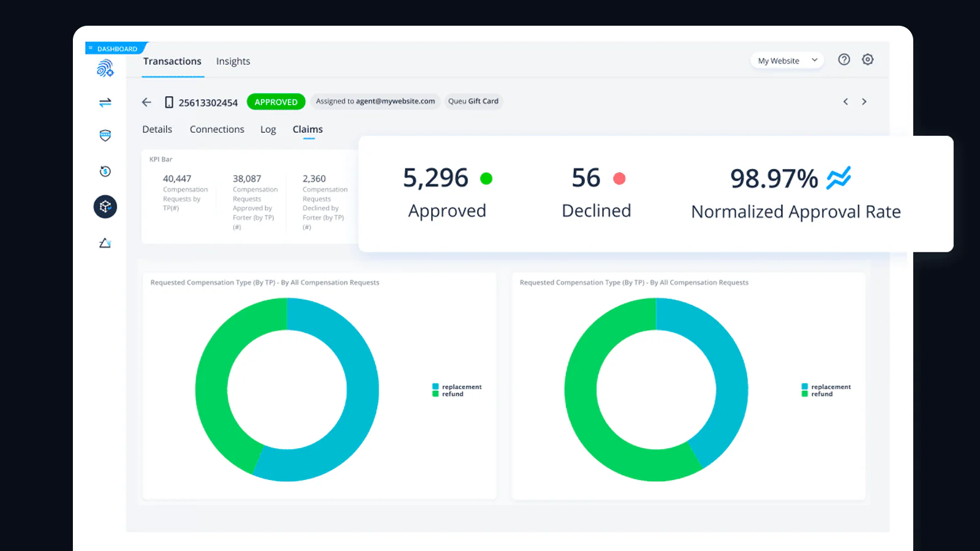Click the trend lines icon beside 98.97%

839,178
